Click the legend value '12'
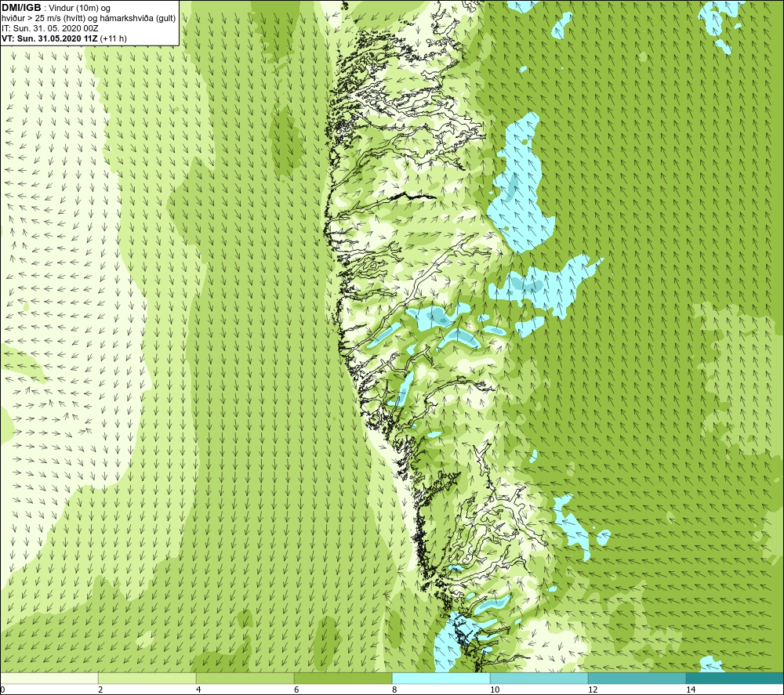Image resolution: width=784 pixels, height=695 pixels. tap(593, 690)
